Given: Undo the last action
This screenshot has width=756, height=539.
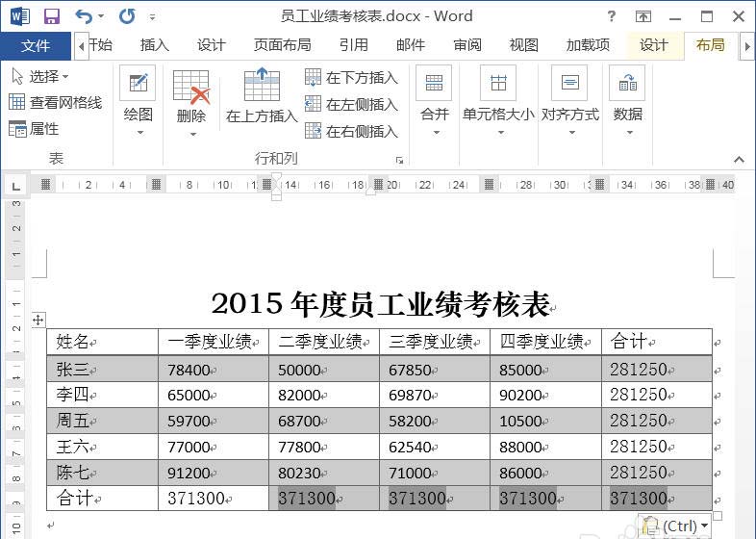Looking at the screenshot, I should [x=84, y=16].
